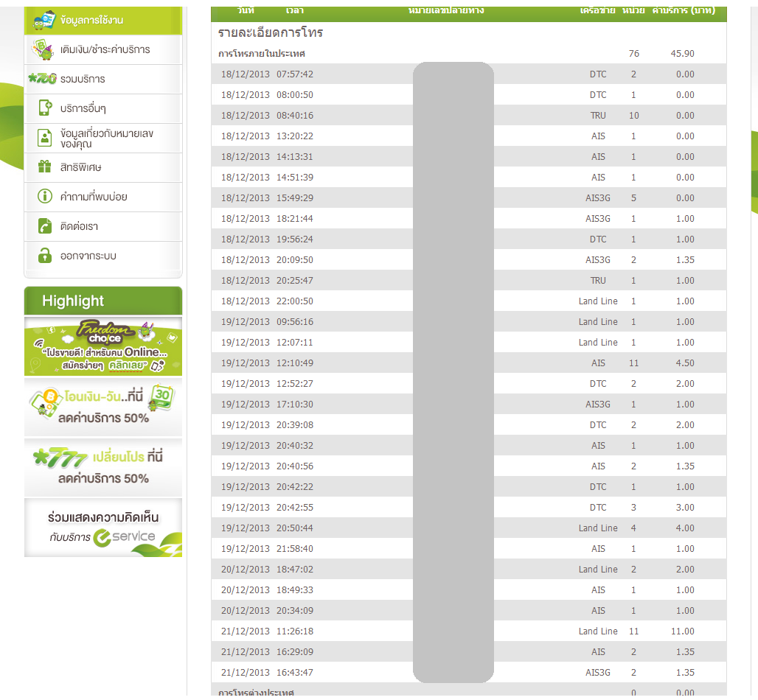Click the number info profile icon
This screenshot has width=758, height=700.
pos(44,138)
